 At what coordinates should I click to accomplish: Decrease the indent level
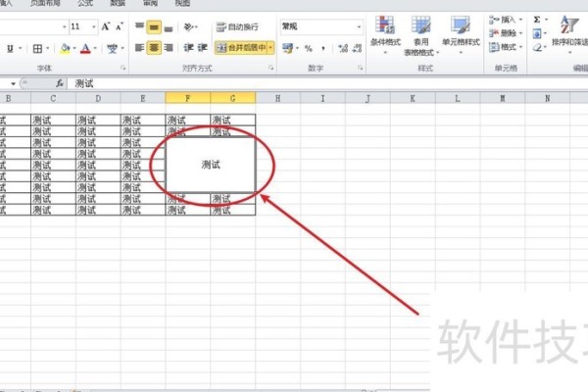(188, 48)
